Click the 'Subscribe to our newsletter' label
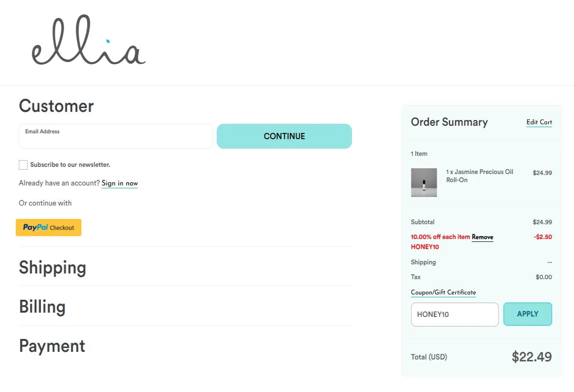The image size is (574, 392). click(x=70, y=165)
